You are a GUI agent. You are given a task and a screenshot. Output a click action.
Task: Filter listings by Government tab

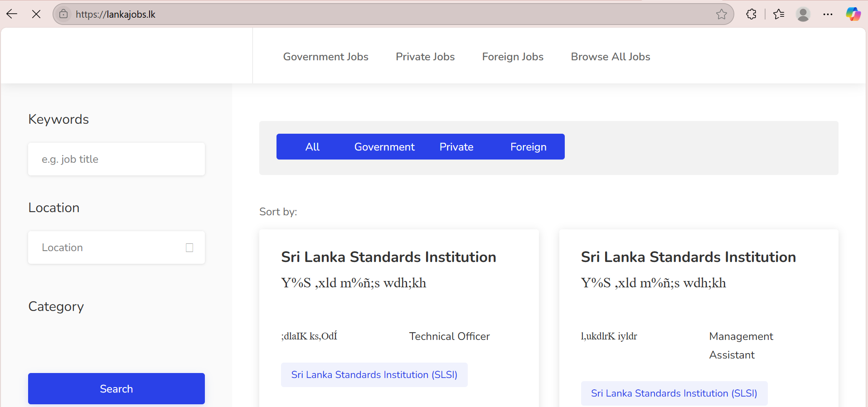(x=384, y=147)
